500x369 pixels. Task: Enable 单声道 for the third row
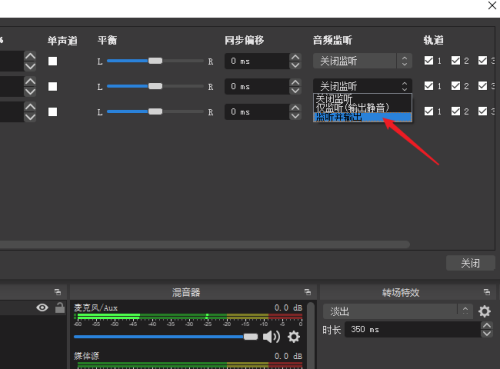click(x=53, y=112)
